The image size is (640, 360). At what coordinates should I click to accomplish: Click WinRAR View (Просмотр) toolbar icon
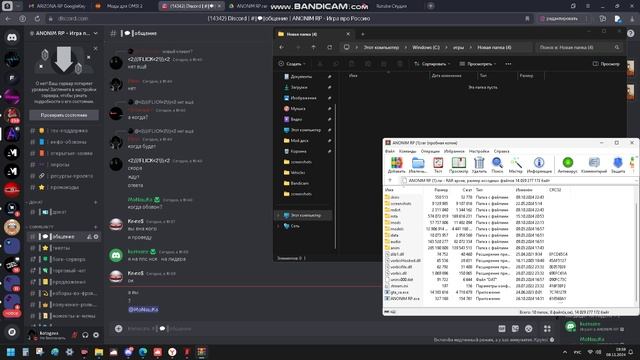click(x=458, y=165)
